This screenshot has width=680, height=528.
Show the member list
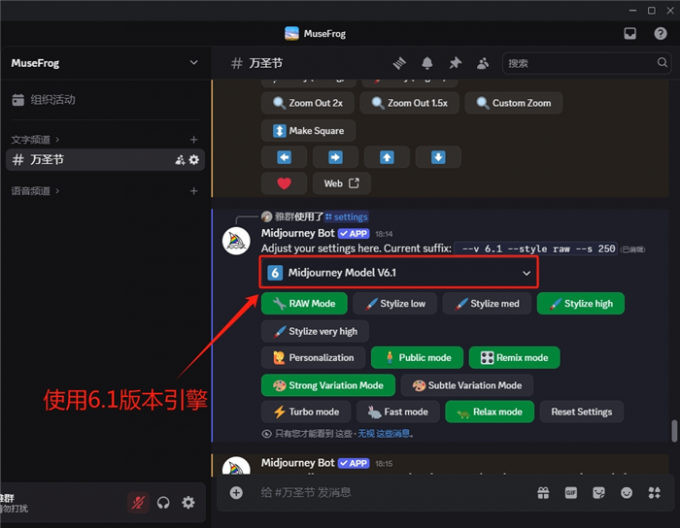483,63
